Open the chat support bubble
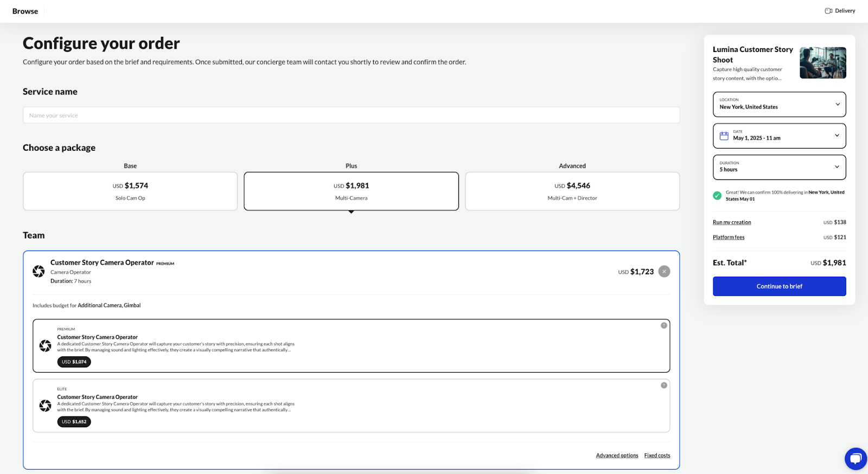This screenshot has width=868, height=474. click(x=856, y=459)
